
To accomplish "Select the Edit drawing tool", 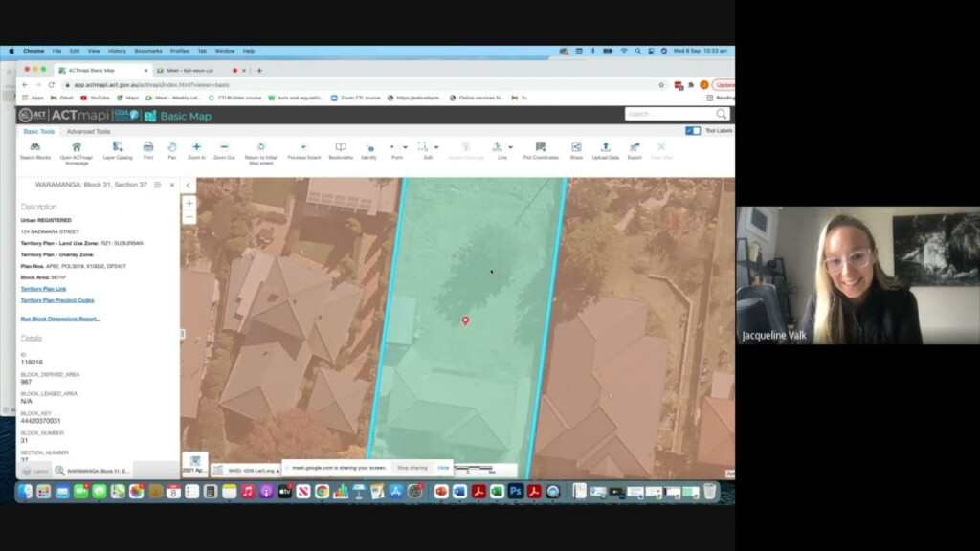I will (424, 150).
